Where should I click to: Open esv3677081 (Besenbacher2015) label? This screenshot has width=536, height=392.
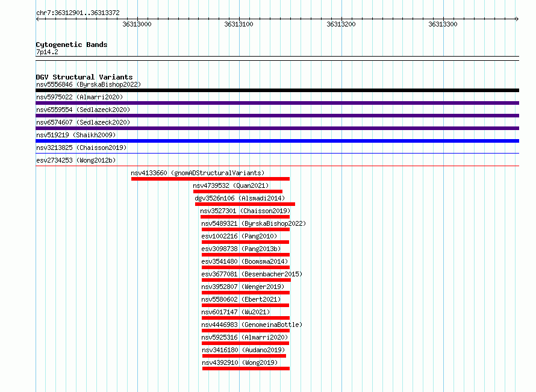(x=252, y=274)
